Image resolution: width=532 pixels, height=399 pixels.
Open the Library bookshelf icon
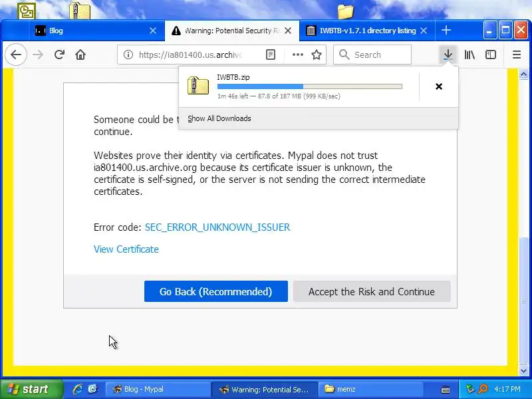click(x=469, y=55)
